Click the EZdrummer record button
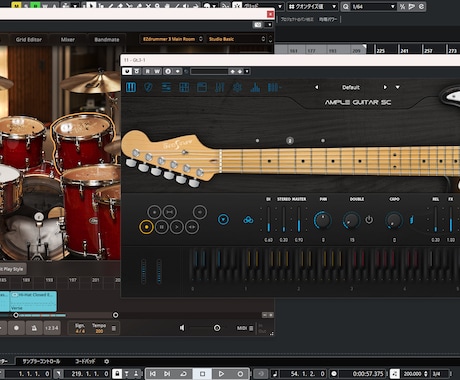The height and width of the screenshot is (380, 460). (16, 328)
